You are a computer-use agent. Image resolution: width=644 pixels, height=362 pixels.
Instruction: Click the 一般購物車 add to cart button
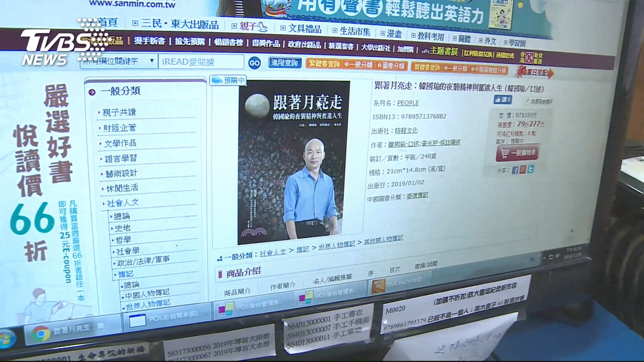[518, 152]
